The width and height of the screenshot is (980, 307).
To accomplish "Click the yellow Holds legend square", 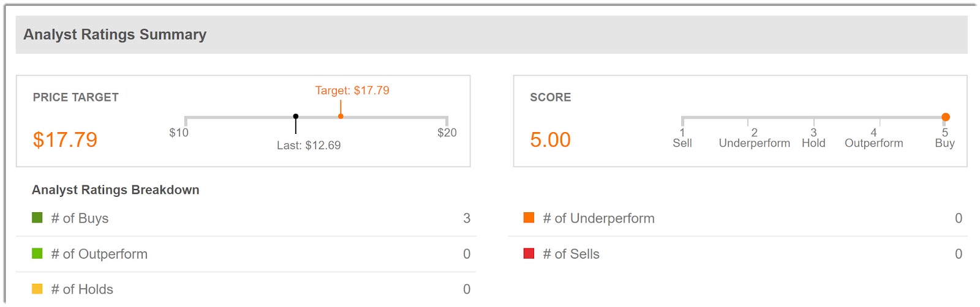I will 37,289.
